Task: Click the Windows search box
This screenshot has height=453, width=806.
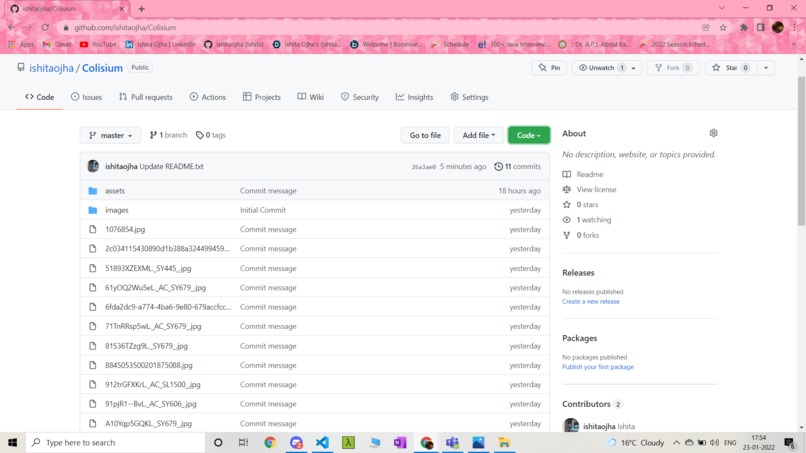Action: click(x=116, y=442)
